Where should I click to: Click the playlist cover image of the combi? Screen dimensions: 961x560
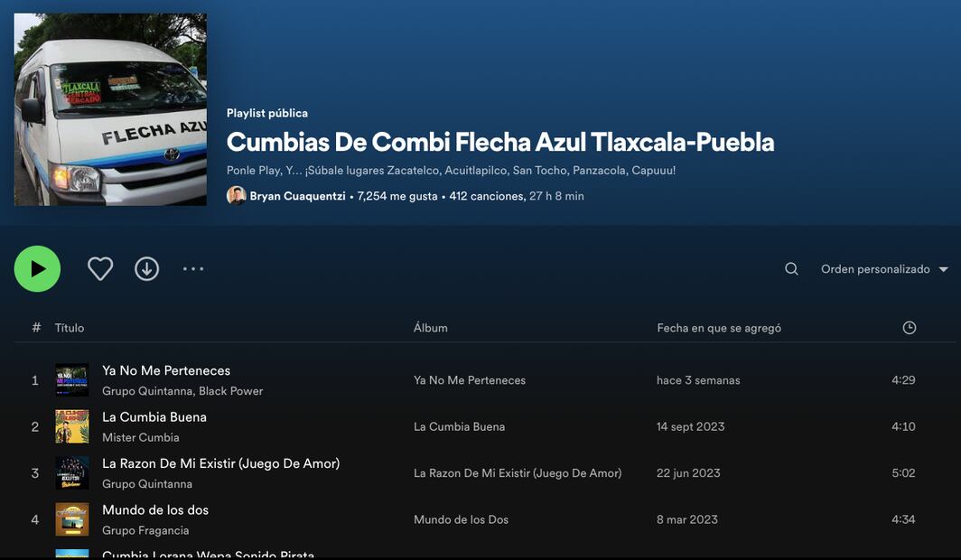point(109,108)
